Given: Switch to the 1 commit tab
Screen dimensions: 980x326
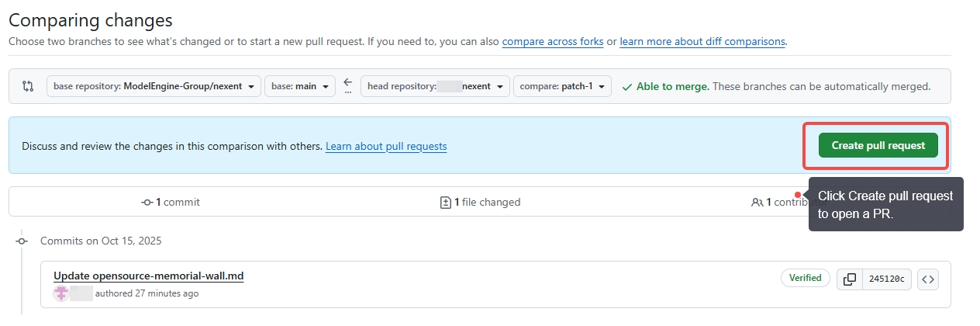Looking at the screenshot, I should pos(171,202).
